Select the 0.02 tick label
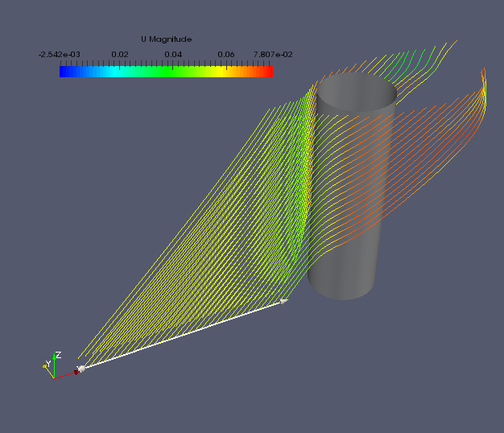Image resolution: width=504 pixels, height=433 pixels. pos(120,54)
